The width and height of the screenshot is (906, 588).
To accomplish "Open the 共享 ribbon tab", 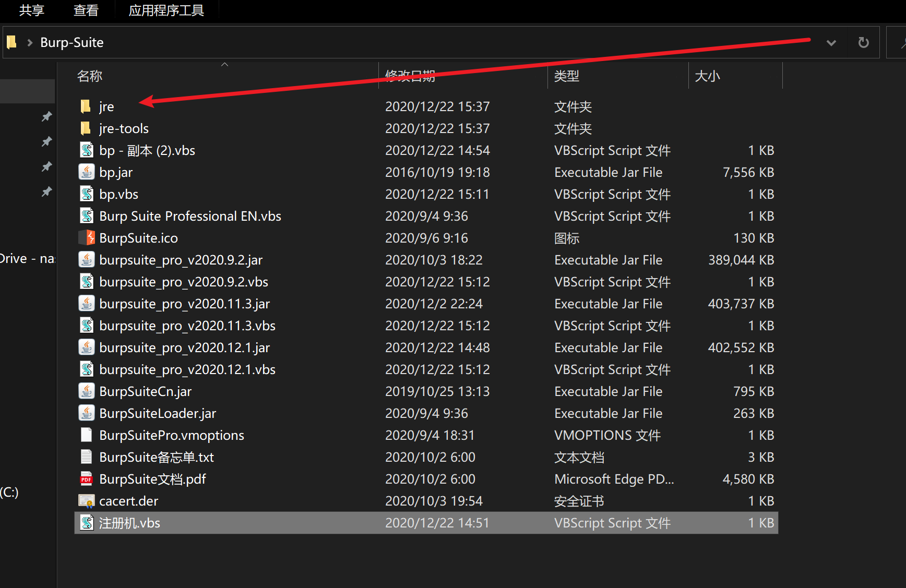I will pos(32,10).
